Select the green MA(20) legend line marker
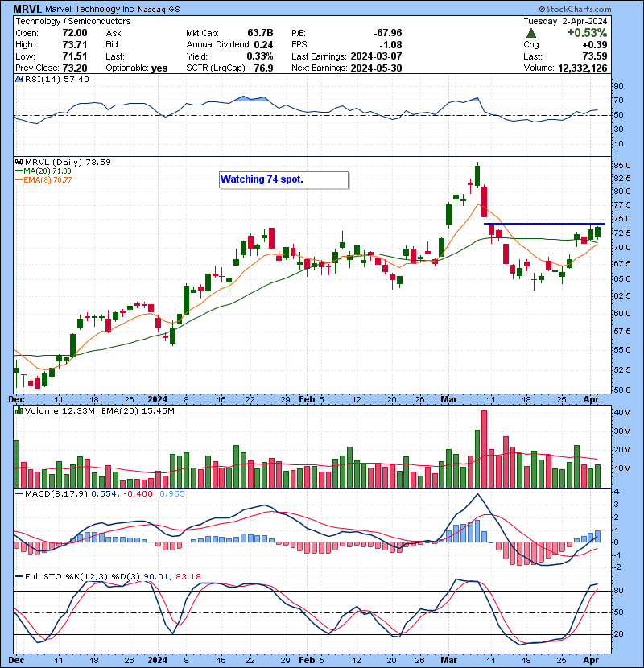 tap(19, 171)
